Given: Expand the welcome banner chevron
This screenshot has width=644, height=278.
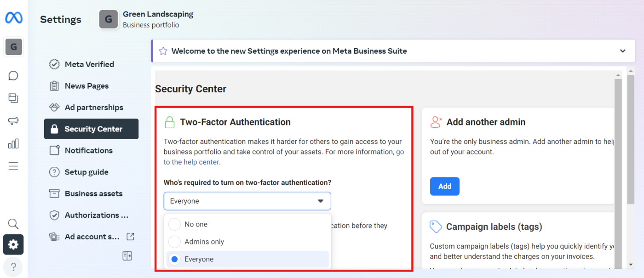Looking at the screenshot, I should (x=623, y=51).
